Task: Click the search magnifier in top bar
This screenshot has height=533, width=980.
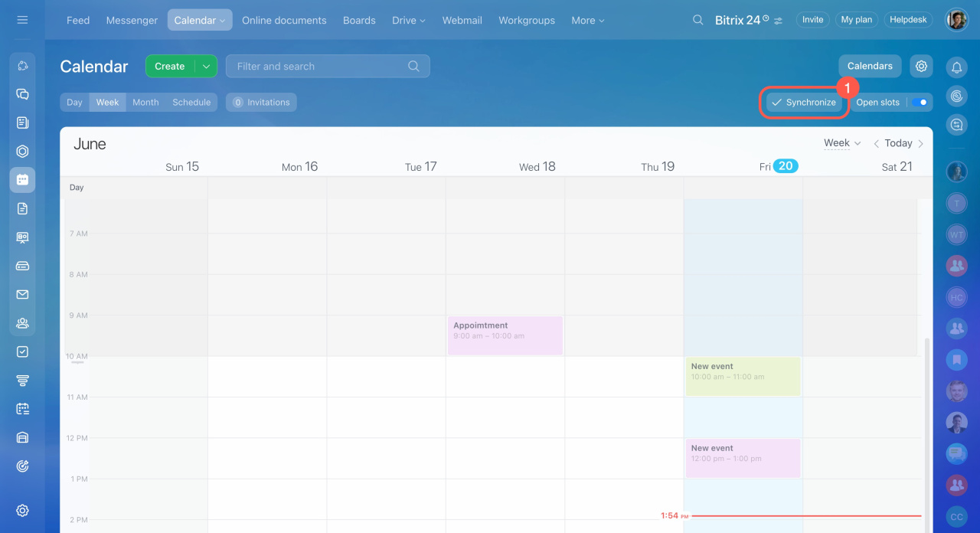Action: point(697,20)
